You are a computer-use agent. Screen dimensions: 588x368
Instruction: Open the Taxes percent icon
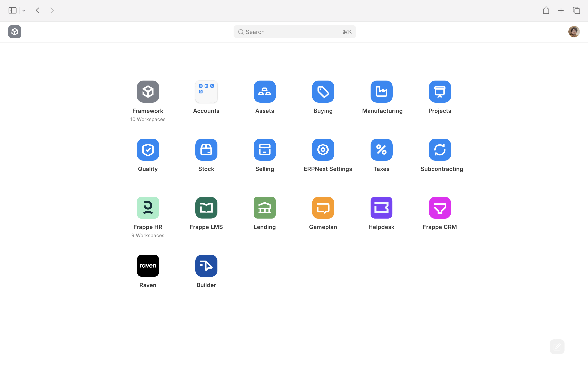tap(381, 150)
